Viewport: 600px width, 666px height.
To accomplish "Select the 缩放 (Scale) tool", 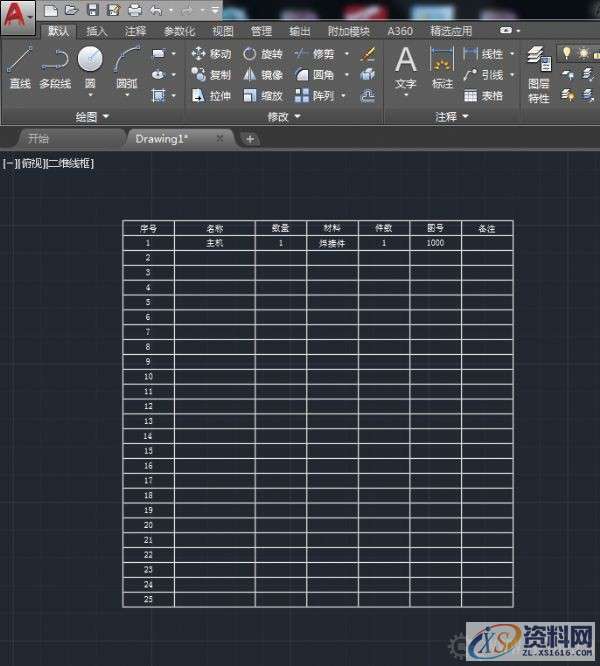I will (x=263, y=96).
